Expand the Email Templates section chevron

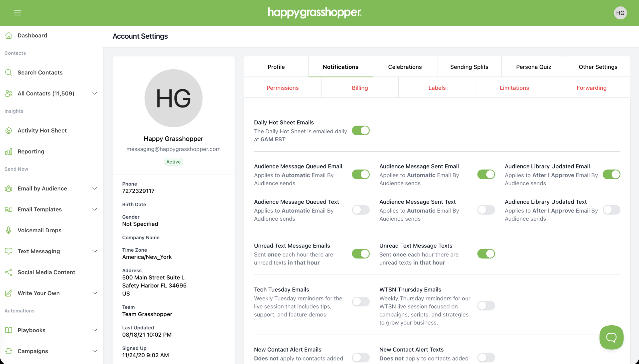coord(95,209)
